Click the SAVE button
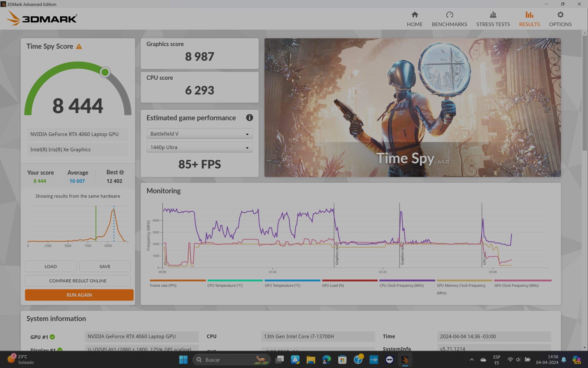 [x=105, y=266]
